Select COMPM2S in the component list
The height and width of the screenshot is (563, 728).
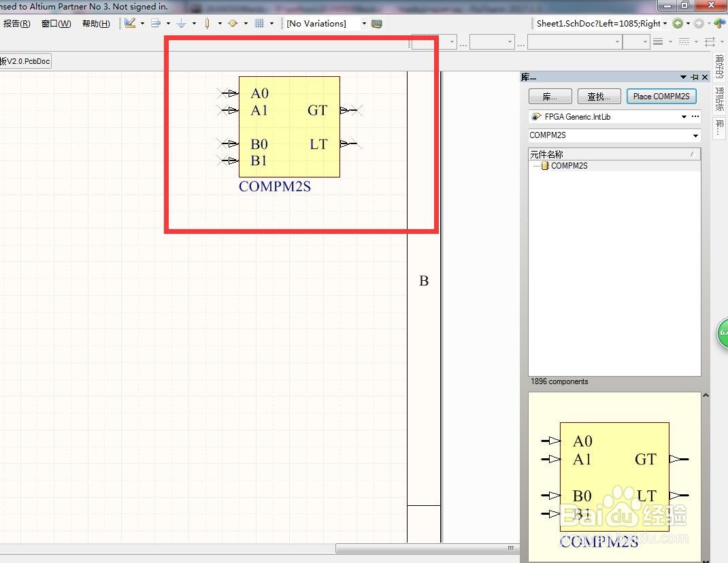569,166
